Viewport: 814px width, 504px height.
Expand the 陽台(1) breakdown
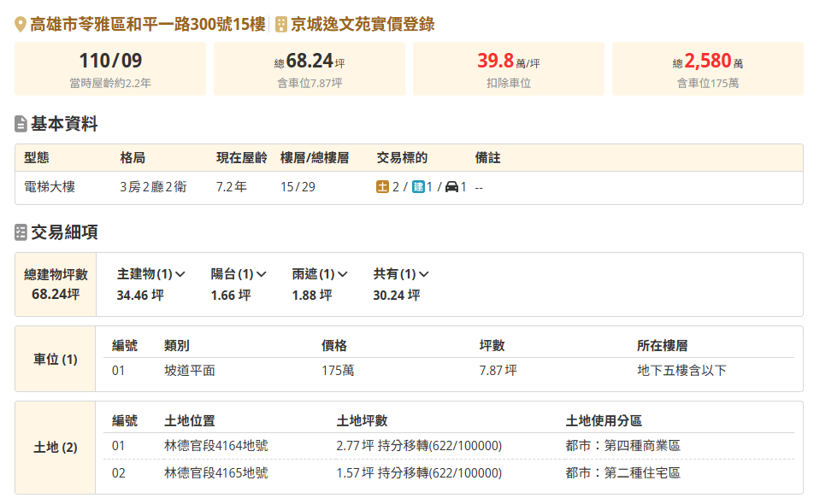[239, 273]
